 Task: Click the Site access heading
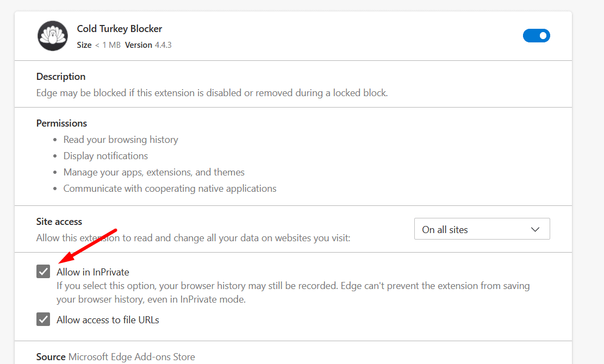59,222
